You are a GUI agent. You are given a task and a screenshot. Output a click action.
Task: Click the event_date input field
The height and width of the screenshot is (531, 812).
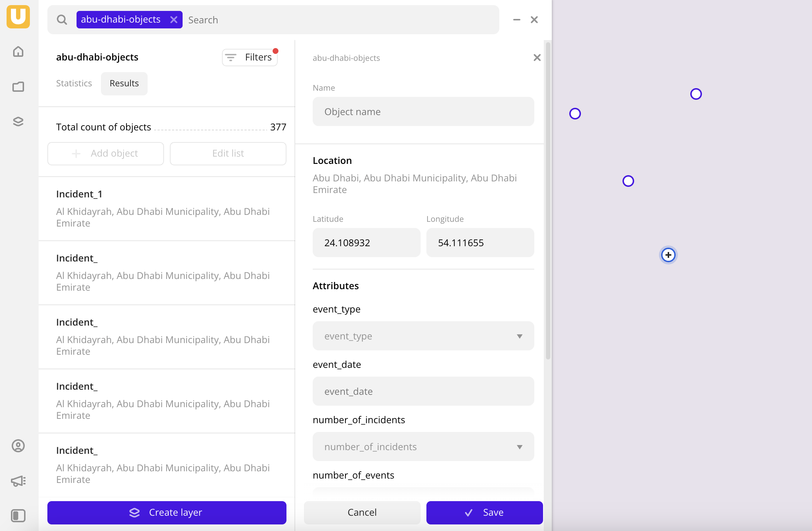423,391
